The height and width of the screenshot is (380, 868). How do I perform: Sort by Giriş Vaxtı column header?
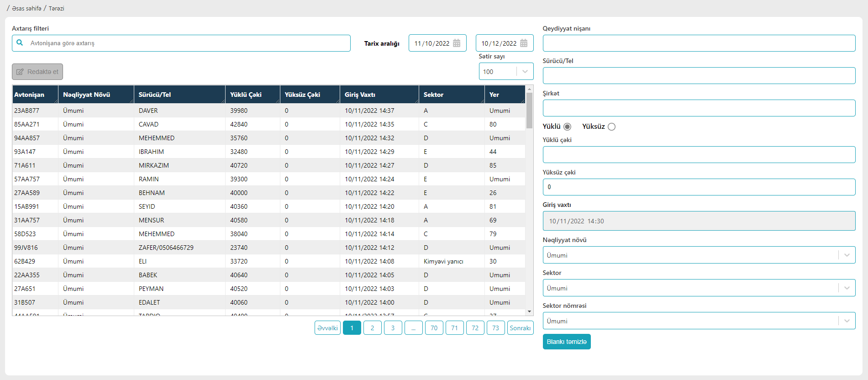pyautogui.click(x=379, y=95)
